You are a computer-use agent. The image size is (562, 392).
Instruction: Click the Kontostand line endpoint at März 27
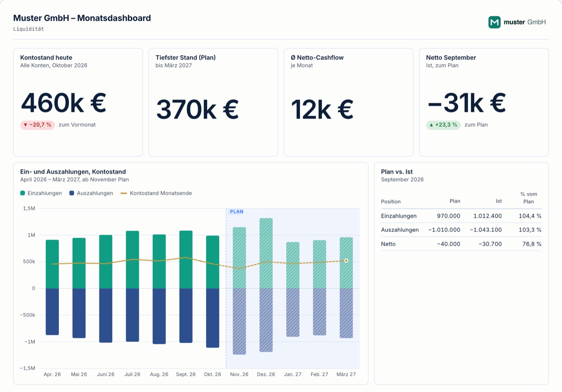point(346,261)
